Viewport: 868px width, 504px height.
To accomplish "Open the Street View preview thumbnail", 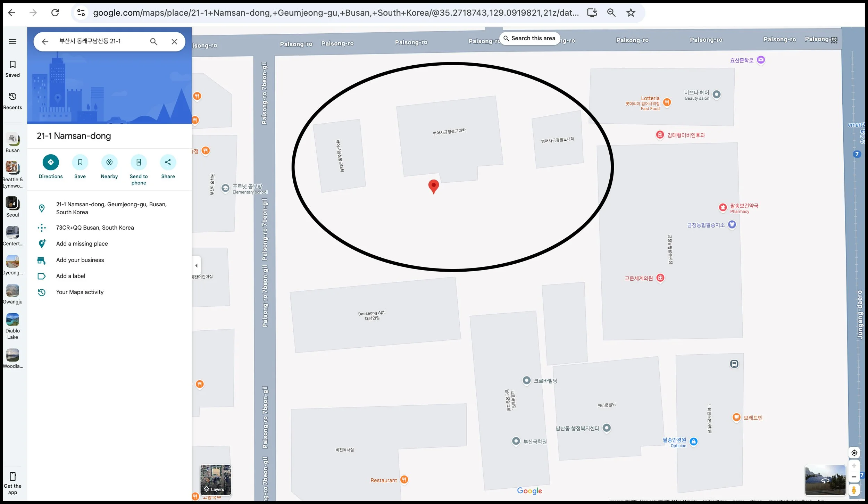I will pos(825,480).
